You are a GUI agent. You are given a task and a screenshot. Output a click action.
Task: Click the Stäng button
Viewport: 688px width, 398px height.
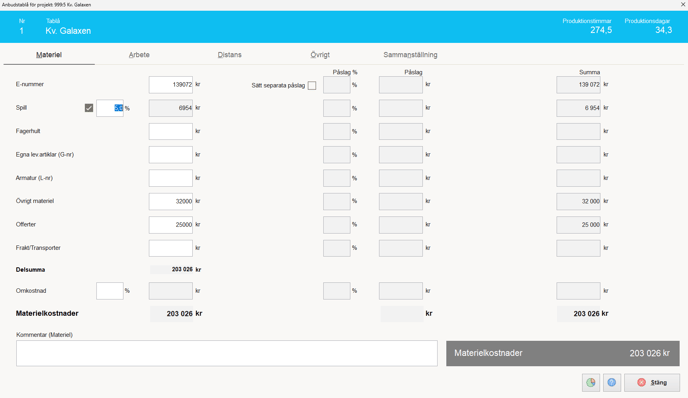pyautogui.click(x=652, y=383)
